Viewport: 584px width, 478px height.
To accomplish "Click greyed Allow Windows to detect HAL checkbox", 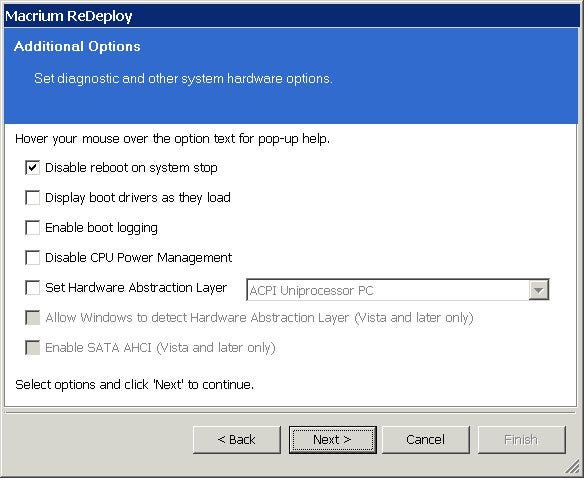I will point(32,317).
